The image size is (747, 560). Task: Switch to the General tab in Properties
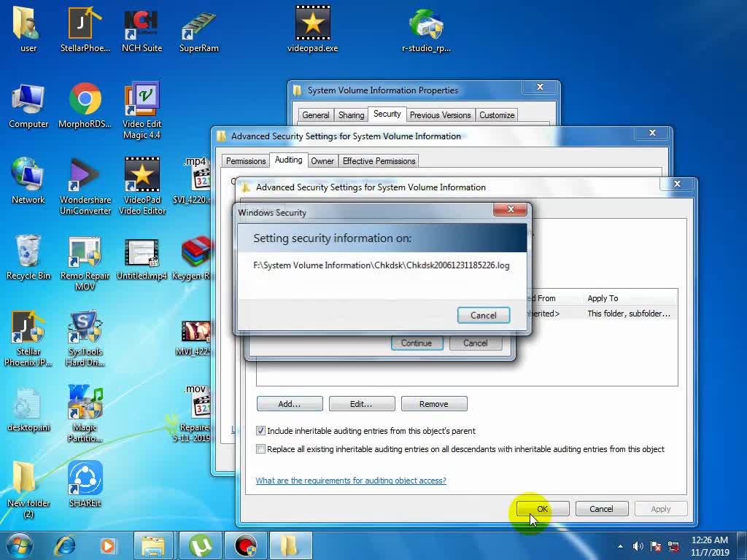coord(315,114)
